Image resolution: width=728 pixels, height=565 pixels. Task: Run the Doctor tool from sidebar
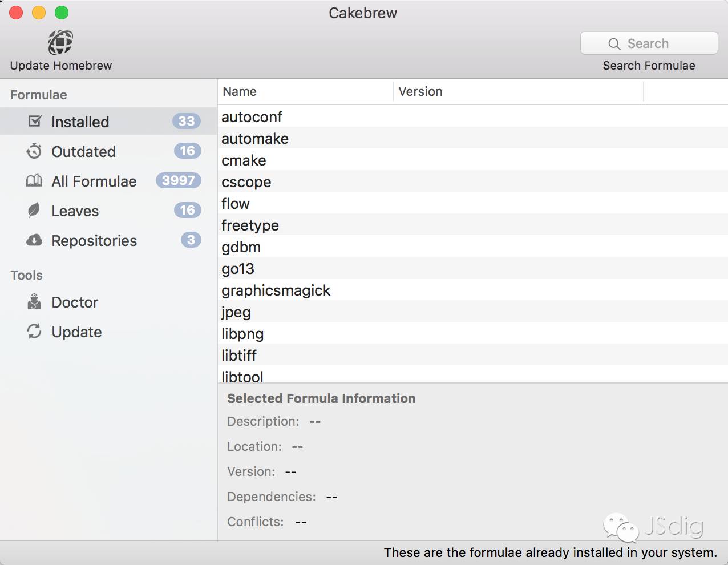[108, 302]
